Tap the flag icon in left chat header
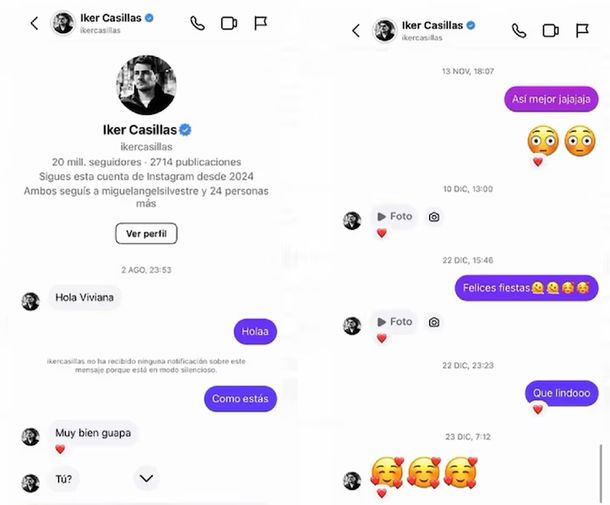The height and width of the screenshot is (505, 610). [261, 23]
